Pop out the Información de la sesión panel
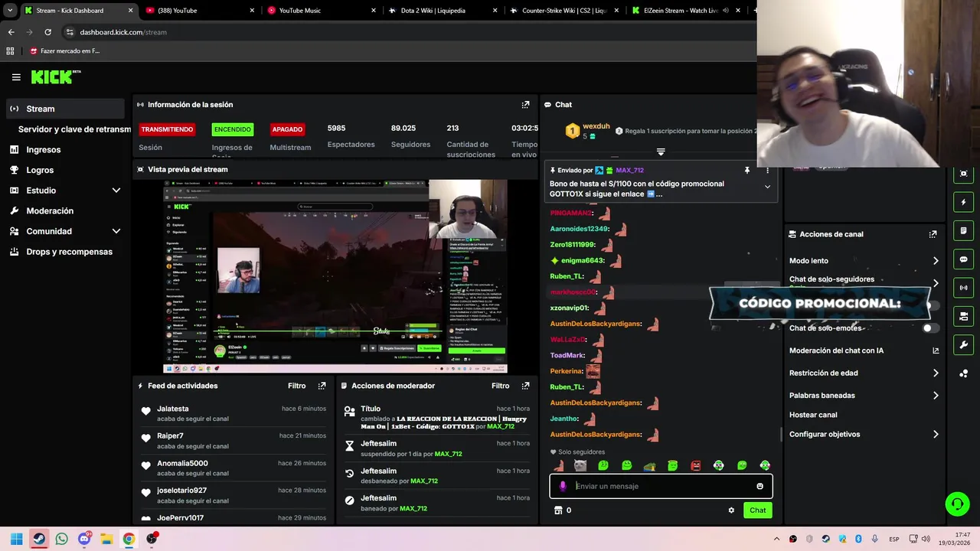980x551 pixels. click(525, 105)
